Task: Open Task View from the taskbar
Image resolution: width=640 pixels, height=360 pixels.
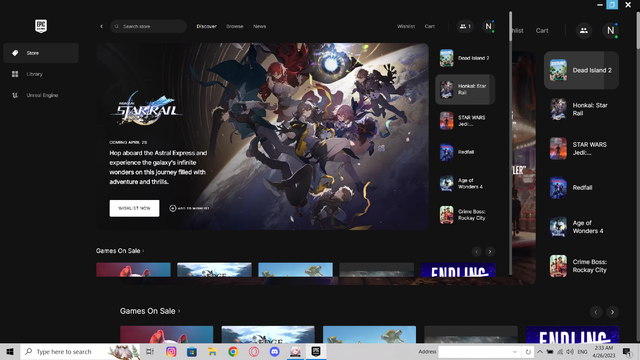Action: click(x=150, y=351)
